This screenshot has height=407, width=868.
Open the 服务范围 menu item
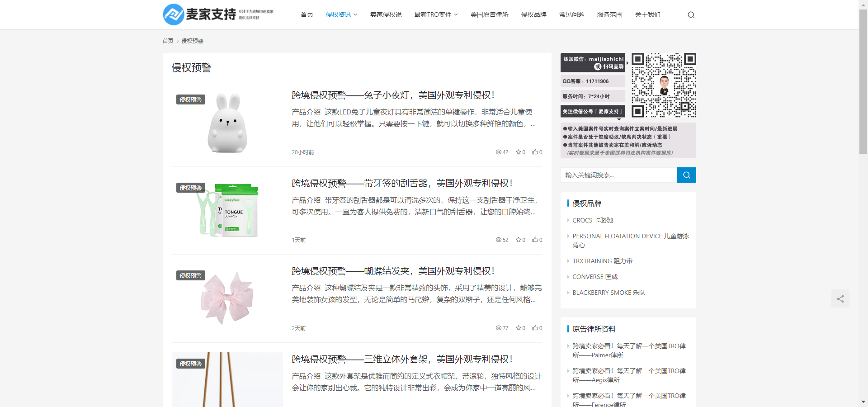[x=609, y=14]
